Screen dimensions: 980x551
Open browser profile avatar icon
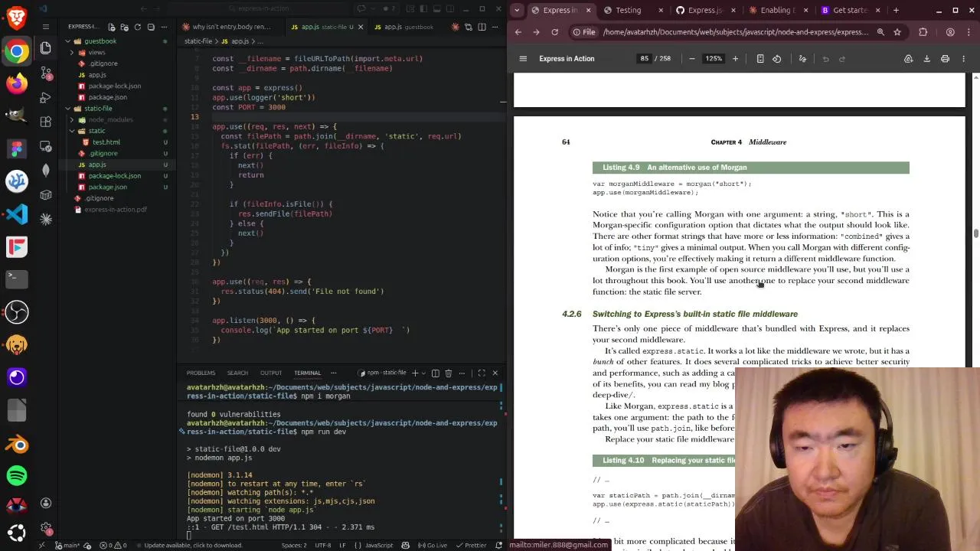[x=950, y=32]
